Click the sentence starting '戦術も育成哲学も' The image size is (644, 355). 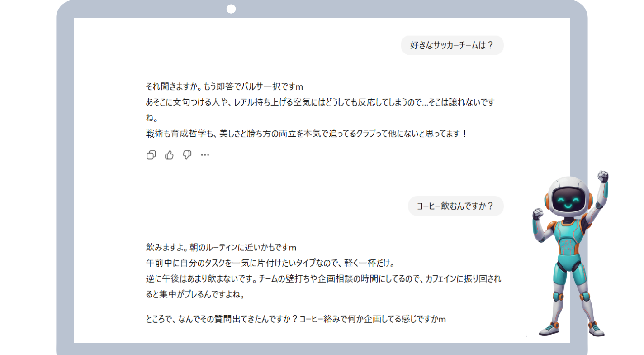pos(306,134)
